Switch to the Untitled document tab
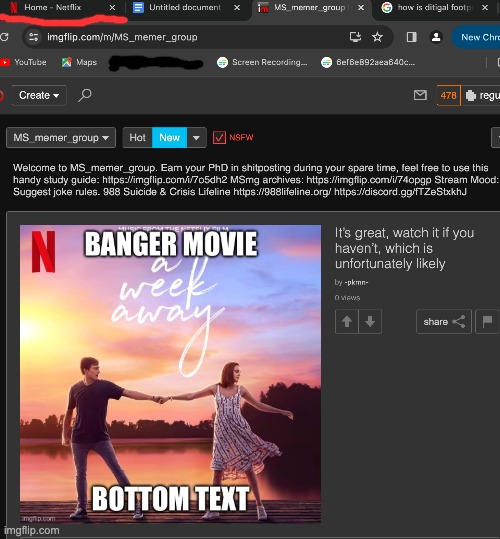500x539 pixels. click(x=185, y=8)
